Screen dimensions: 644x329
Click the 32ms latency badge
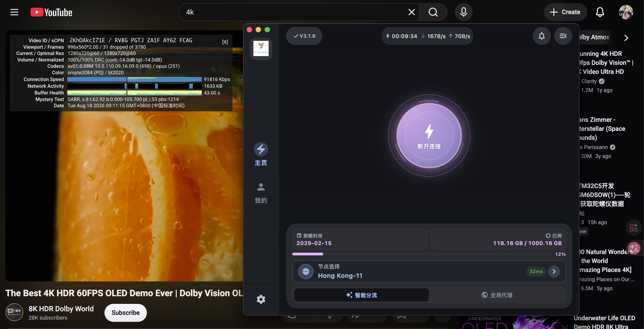[536, 272]
